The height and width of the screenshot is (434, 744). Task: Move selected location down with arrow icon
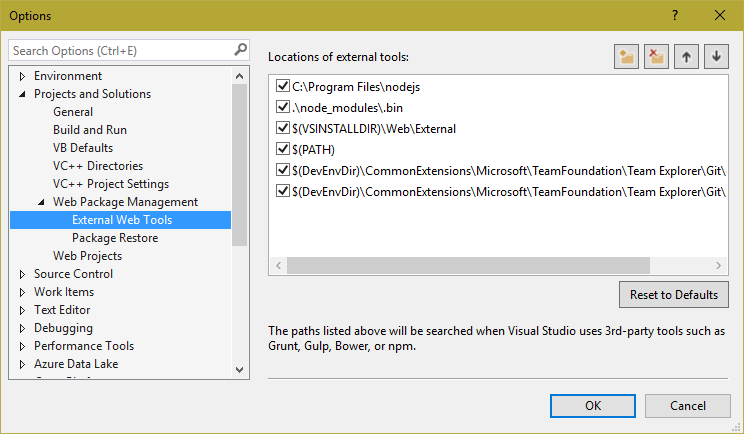click(x=716, y=57)
